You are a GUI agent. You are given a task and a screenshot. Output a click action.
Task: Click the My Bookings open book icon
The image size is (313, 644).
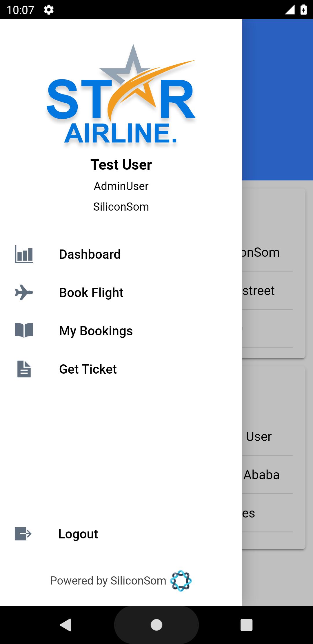[x=24, y=331]
